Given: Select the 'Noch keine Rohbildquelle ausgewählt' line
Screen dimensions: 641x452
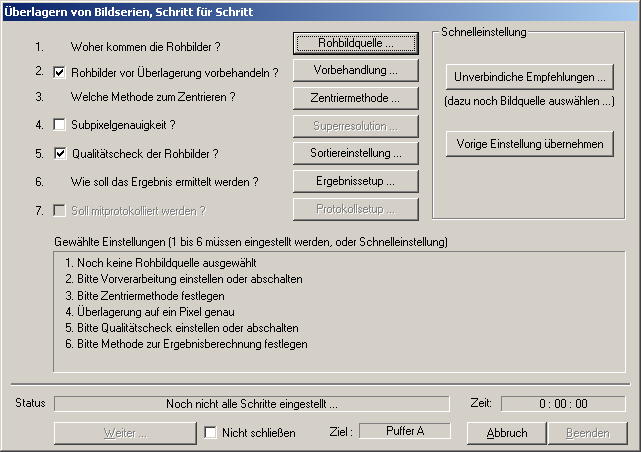Looking at the screenshot, I should [x=160, y=263].
